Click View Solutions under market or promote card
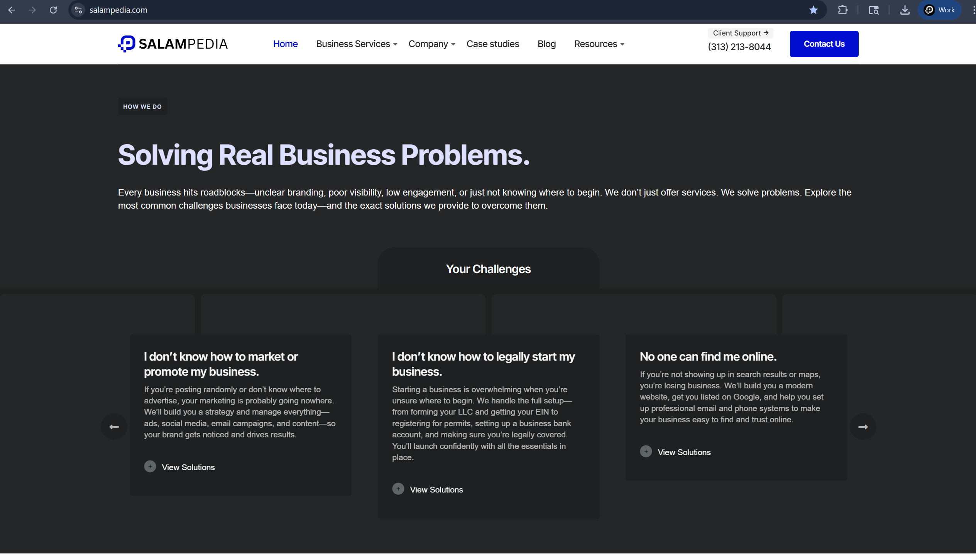This screenshot has width=976, height=560. pyautogui.click(x=188, y=467)
